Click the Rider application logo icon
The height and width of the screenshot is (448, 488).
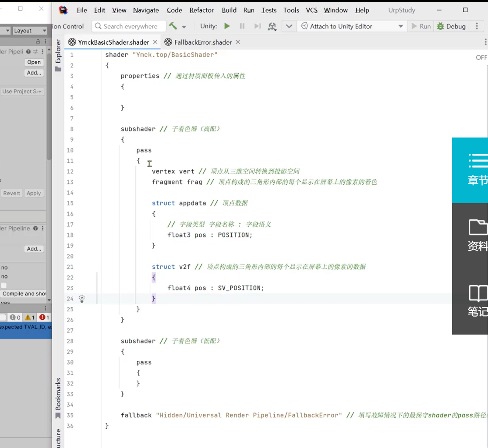click(x=64, y=10)
